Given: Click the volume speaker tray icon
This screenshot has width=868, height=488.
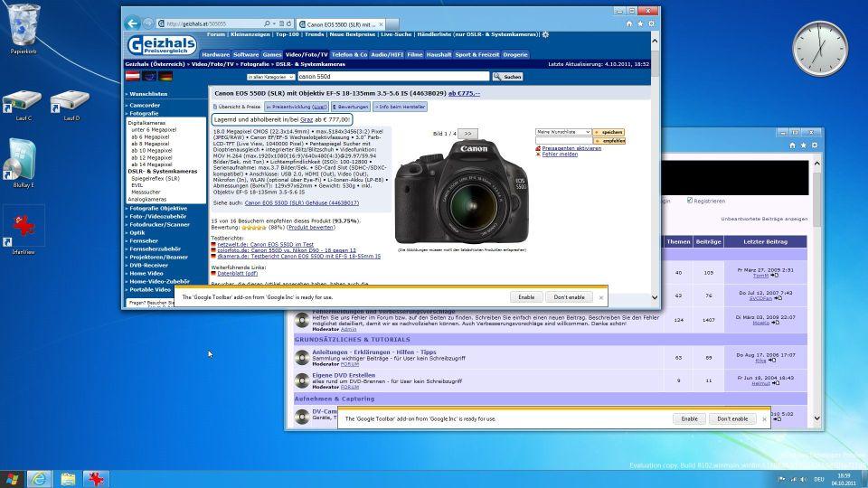Looking at the screenshot, I should coord(804,479).
